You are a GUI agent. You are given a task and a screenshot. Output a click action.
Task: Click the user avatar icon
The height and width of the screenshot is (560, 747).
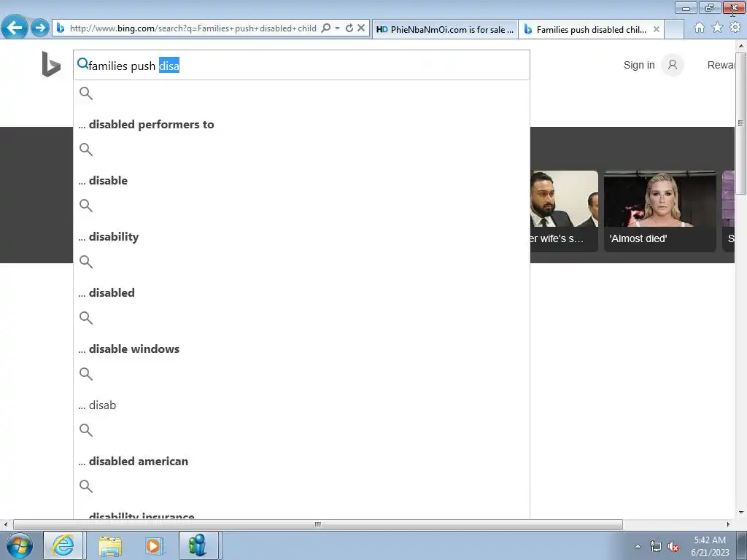(673, 65)
